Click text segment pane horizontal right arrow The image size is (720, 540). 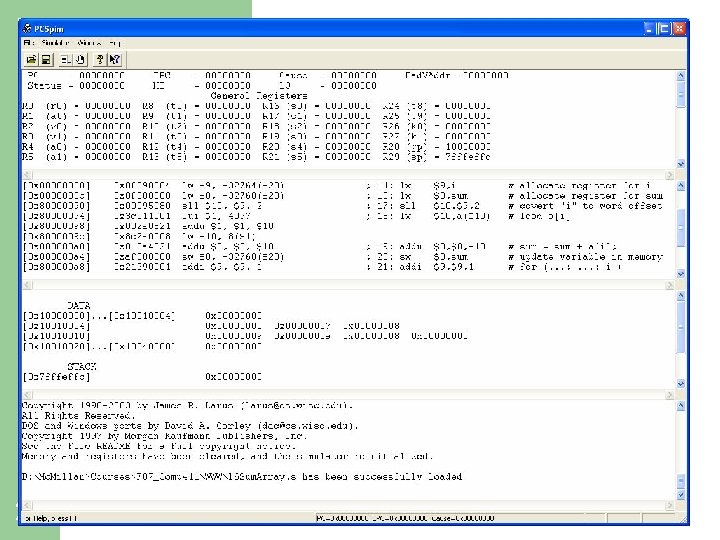(x=669, y=285)
